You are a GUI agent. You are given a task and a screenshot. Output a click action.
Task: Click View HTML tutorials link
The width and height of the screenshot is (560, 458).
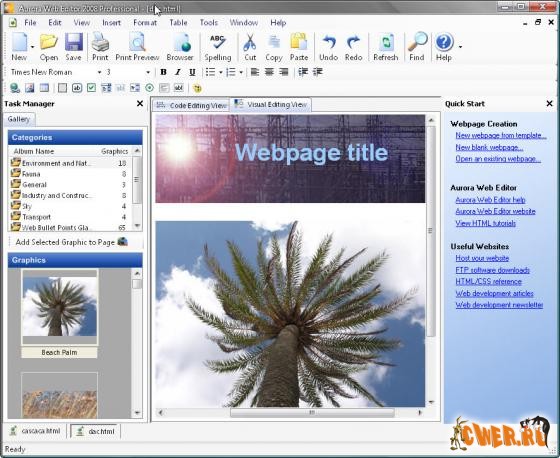(485, 223)
